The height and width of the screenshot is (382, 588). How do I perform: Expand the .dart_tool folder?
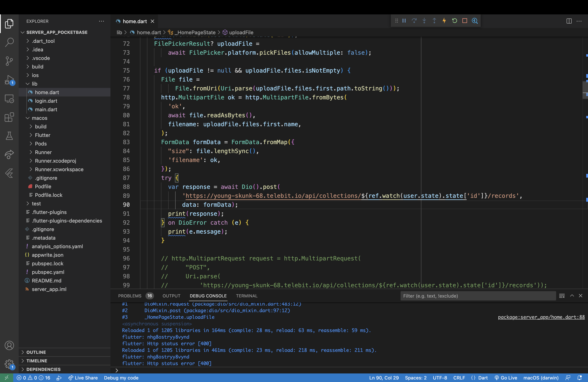64,41
